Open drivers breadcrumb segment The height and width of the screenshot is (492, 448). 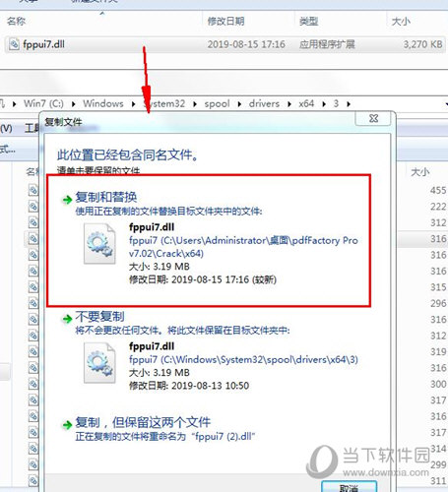pos(264,103)
